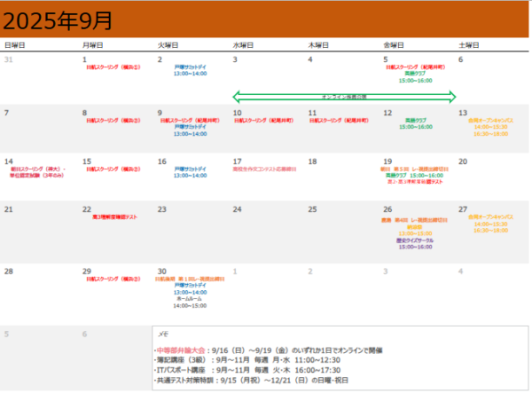Screen dimensions: 532x393
Task: Open the September 1 schooling event
Action: click(112, 67)
